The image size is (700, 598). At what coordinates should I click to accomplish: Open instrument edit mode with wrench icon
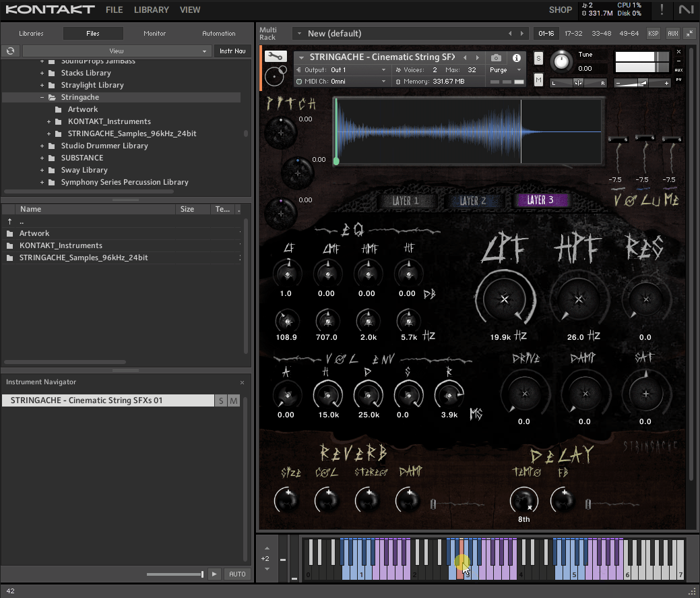(x=275, y=57)
